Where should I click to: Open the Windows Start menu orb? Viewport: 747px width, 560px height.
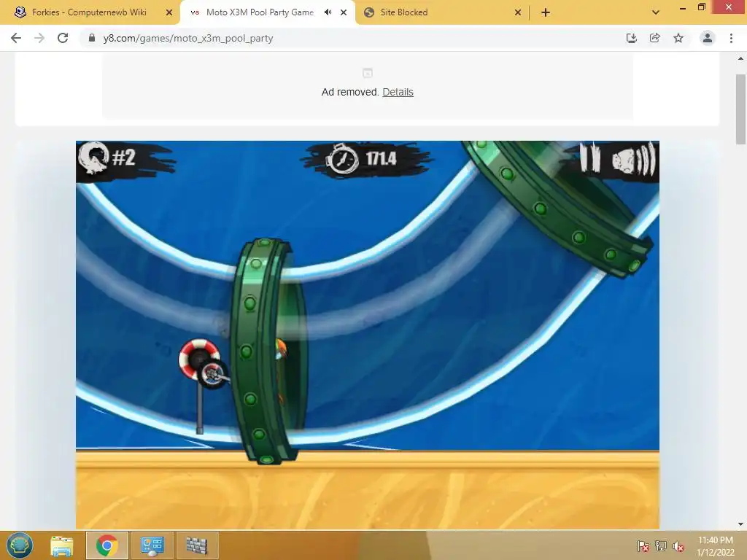coord(20,545)
